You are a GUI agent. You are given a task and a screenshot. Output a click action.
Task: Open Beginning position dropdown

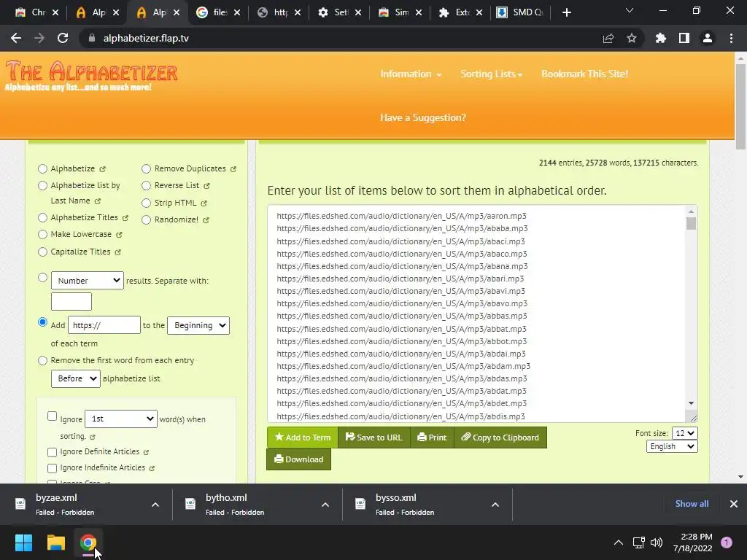pyautogui.click(x=198, y=325)
